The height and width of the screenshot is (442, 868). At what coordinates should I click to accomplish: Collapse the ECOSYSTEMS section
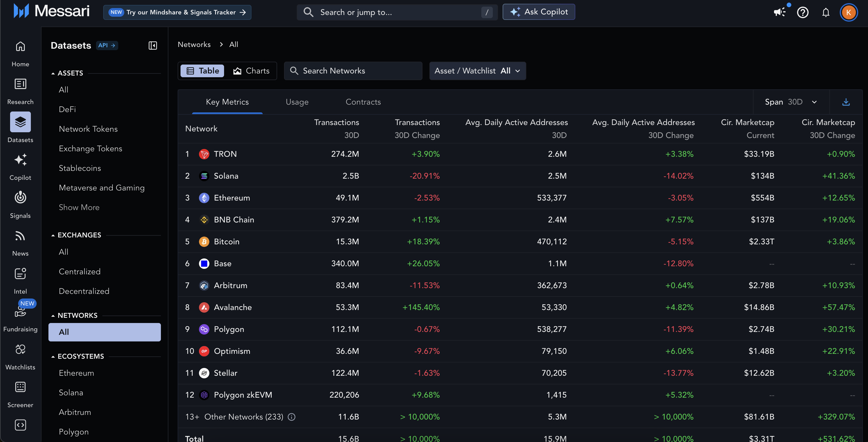[x=77, y=356]
